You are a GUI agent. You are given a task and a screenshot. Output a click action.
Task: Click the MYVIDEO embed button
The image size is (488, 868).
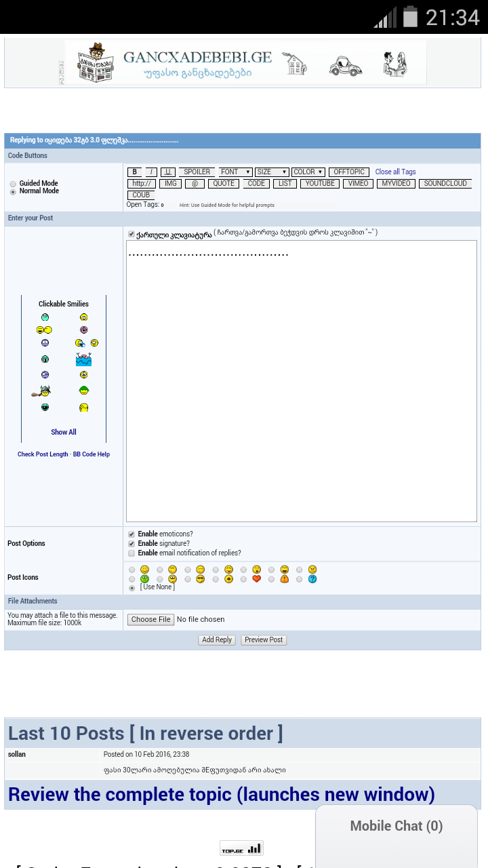[396, 184]
